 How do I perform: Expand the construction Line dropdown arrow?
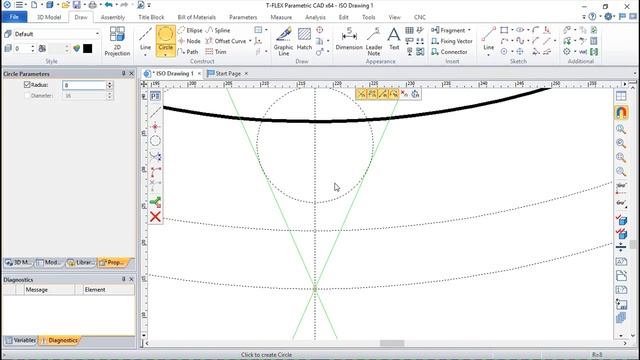tap(145, 54)
